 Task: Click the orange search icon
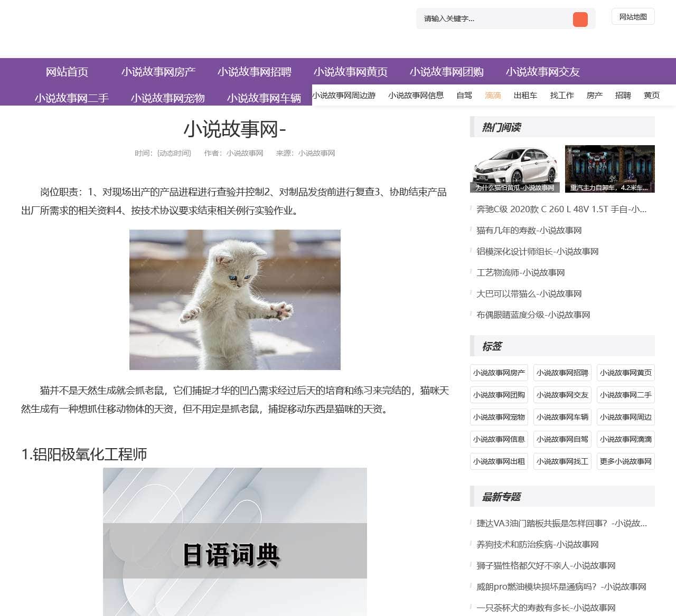pyautogui.click(x=580, y=19)
